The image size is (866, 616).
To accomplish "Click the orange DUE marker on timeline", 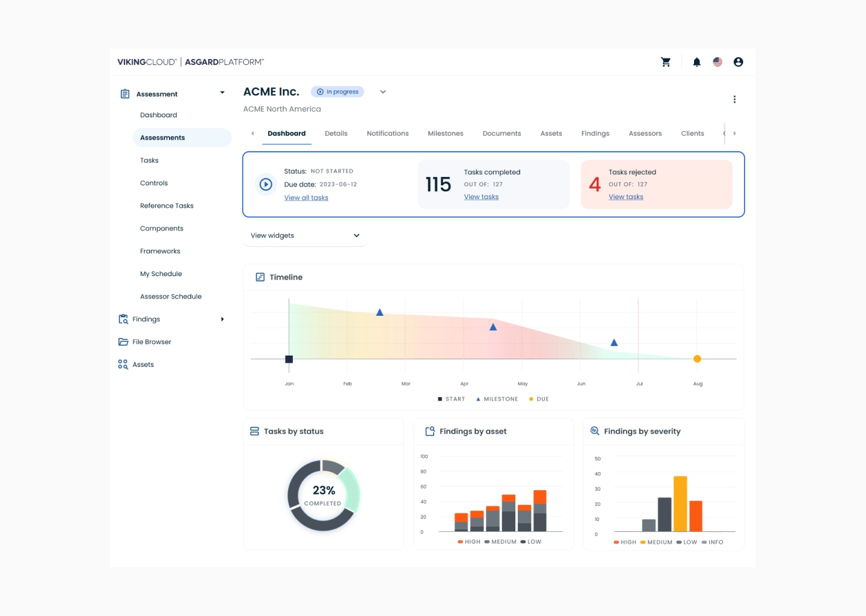I will tap(697, 359).
